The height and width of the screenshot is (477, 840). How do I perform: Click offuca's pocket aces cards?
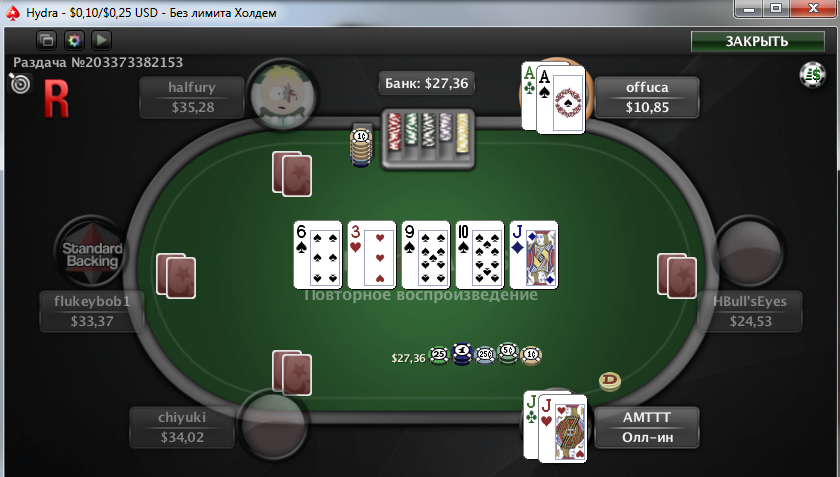(x=553, y=98)
